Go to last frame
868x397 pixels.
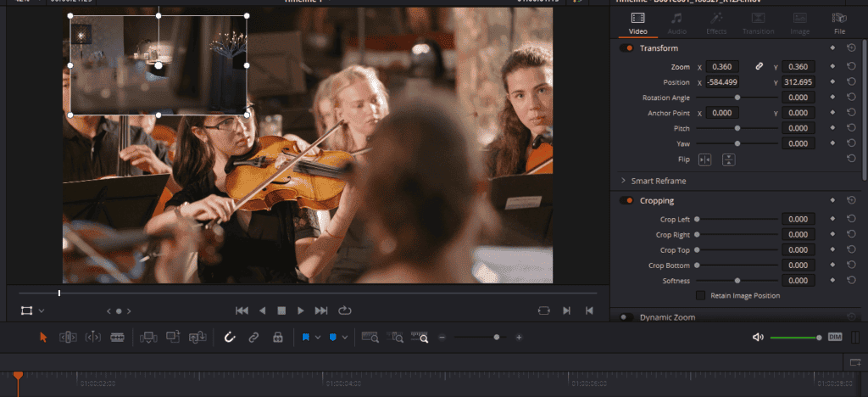[x=321, y=310]
